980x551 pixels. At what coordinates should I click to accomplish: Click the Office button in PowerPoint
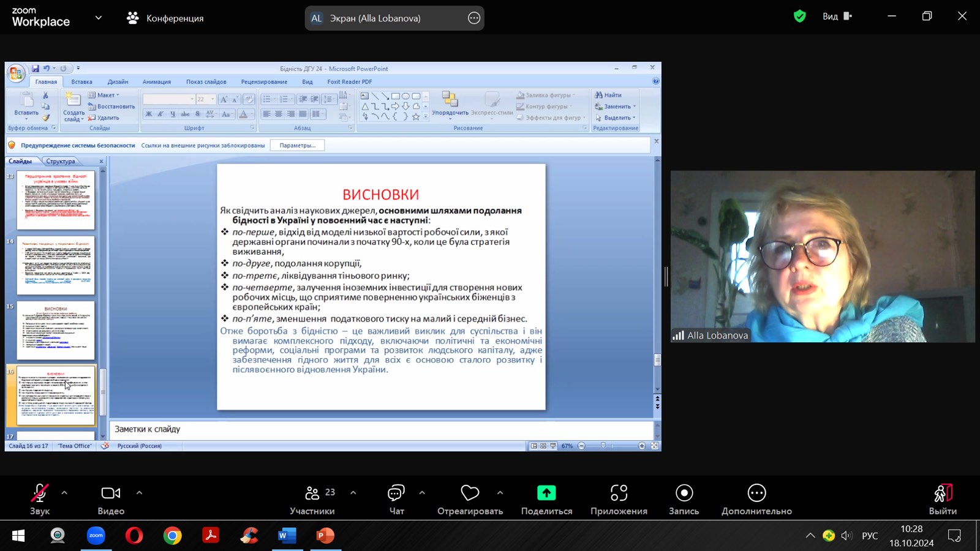(16, 73)
